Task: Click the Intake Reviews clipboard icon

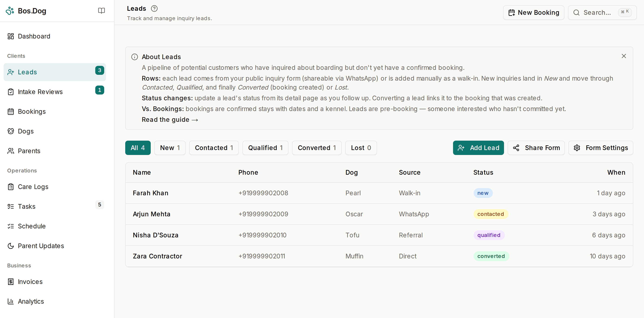Action: [11, 92]
